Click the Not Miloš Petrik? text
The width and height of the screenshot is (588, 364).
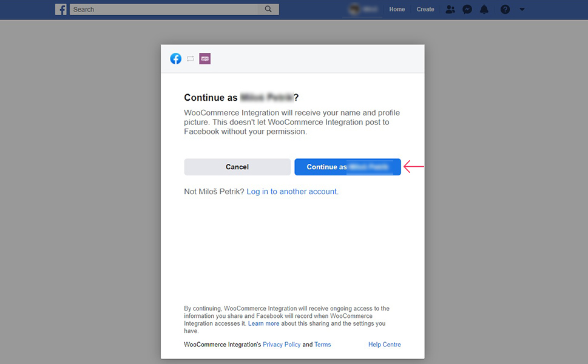(x=214, y=192)
